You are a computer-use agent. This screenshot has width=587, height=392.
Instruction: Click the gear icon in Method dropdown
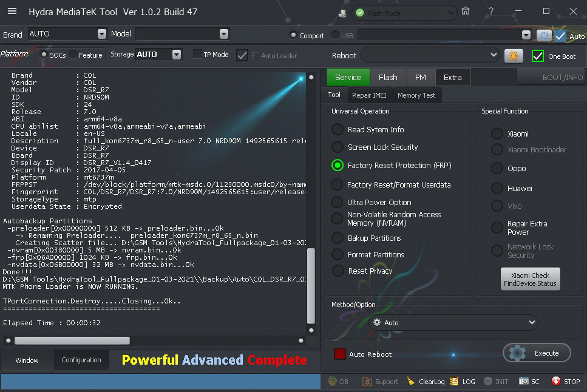(x=377, y=322)
